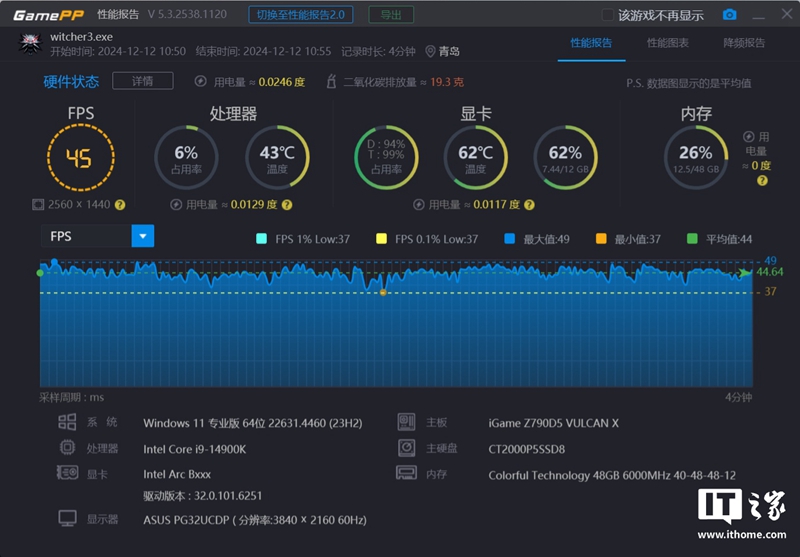Click the power usage icon next to 0.0246 度
The width and height of the screenshot is (800, 557).
pyautogui.click(x=201, y=82)
